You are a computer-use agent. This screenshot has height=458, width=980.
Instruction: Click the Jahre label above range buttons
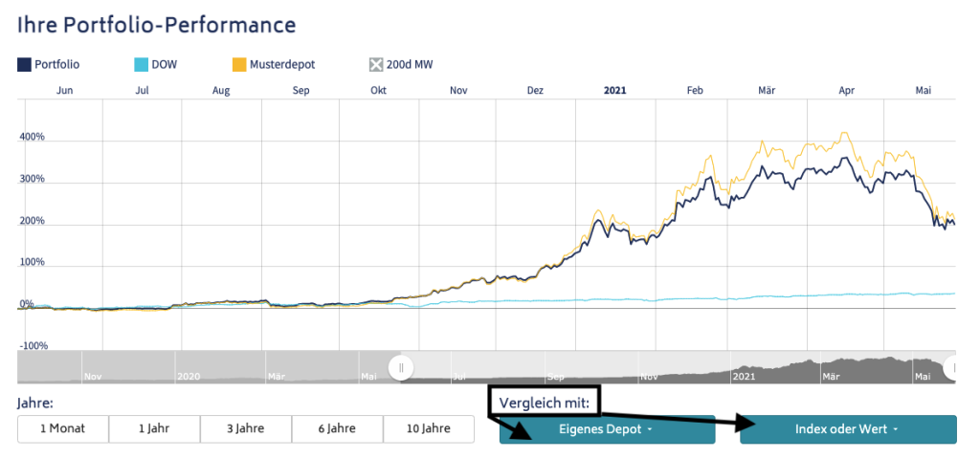click(35, 403)
